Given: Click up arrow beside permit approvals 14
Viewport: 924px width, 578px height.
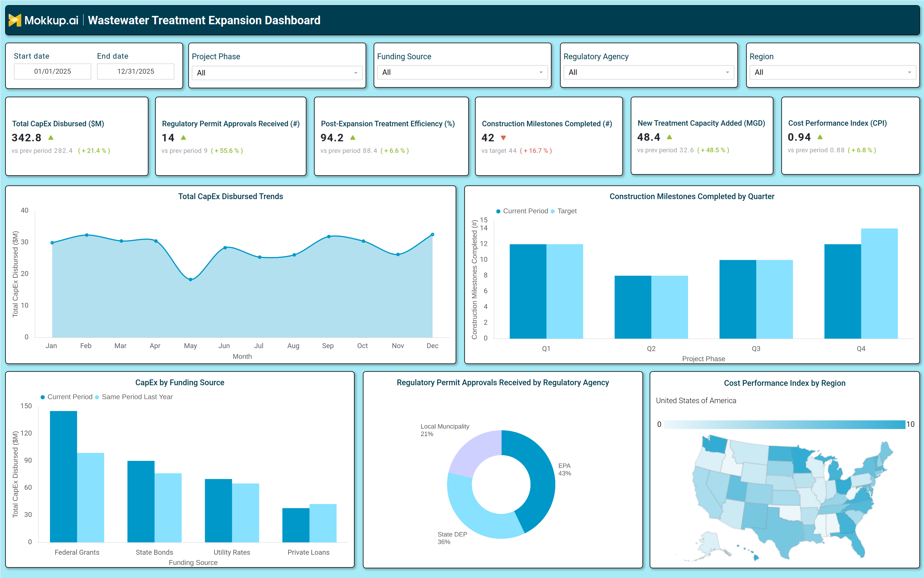Looking at the screenshot, I should 183,138.
